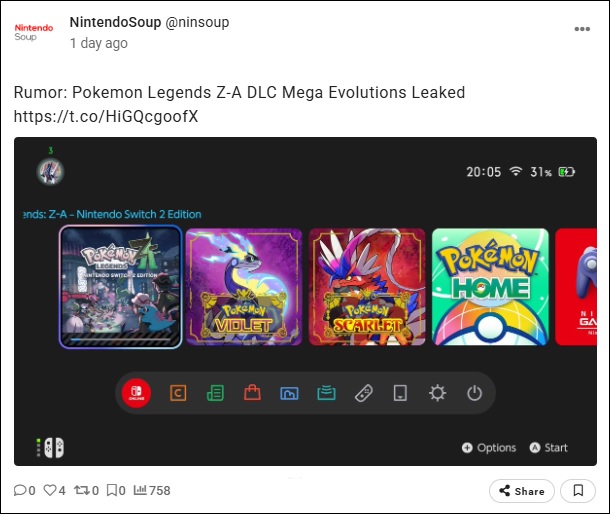Select Pokemon Scarlet game tile
This screenshot has height=514, width=610.
pyautogui.click(x=367, y=287)
